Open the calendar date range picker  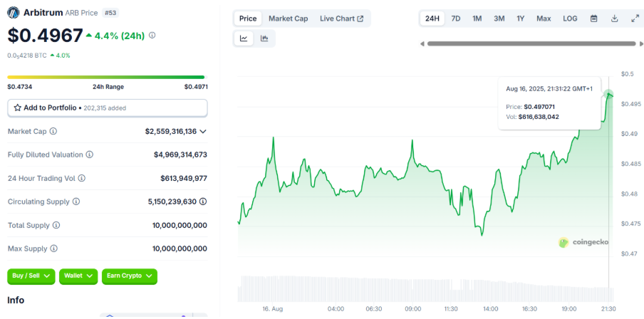click(593, 19)
